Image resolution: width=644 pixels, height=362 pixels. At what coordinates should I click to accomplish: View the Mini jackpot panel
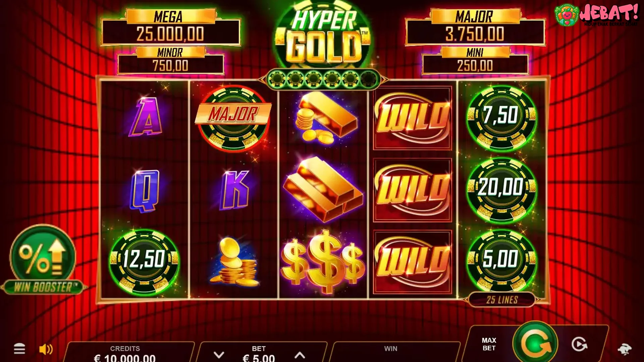coord(475,61)
